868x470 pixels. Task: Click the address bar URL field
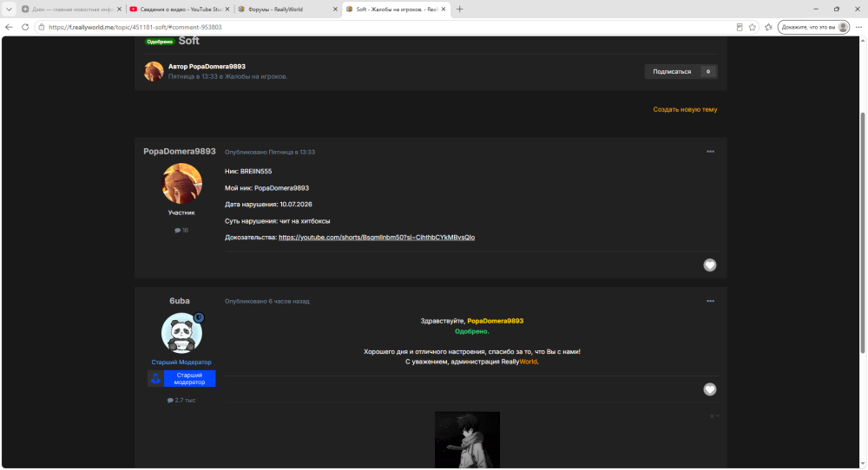pyautogui.click(x=387, y=27)
